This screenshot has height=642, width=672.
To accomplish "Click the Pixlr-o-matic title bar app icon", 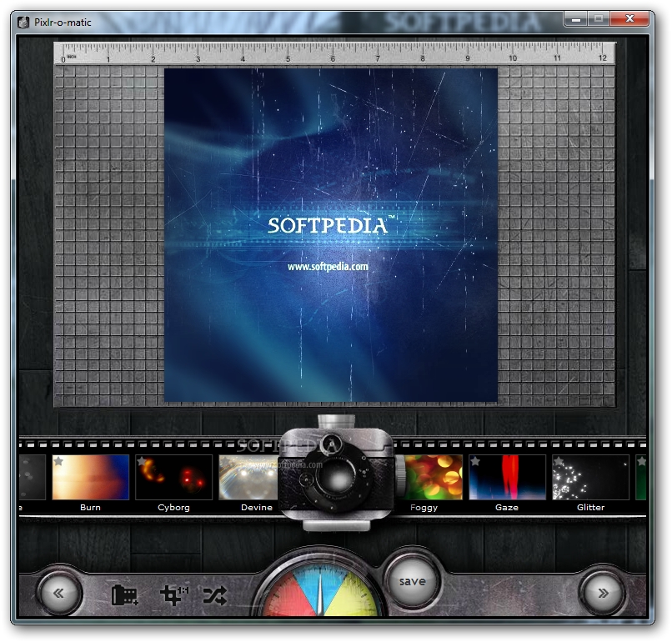I will click(23, 22).
